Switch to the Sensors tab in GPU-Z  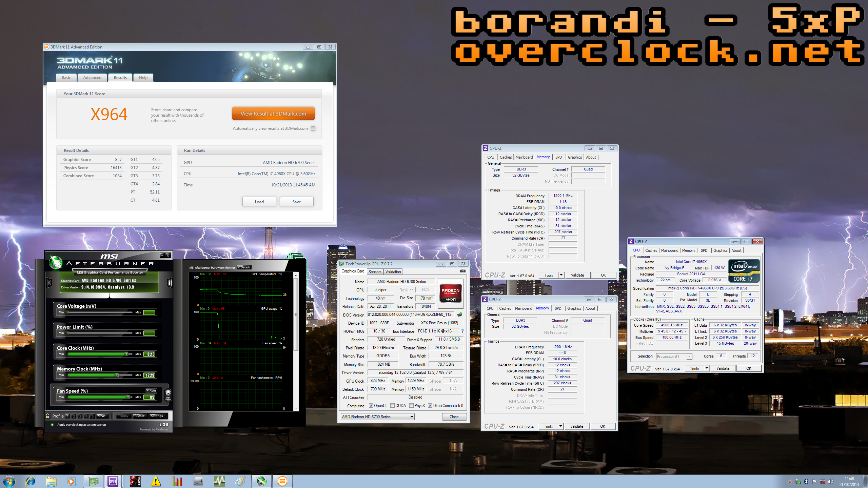375,272
